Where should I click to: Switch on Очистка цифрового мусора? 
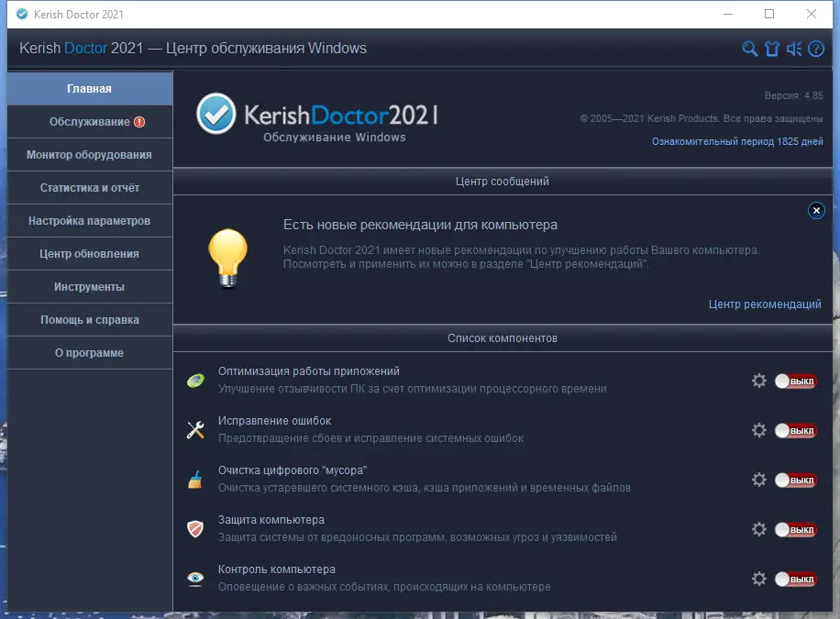click(x=794, y=480)
